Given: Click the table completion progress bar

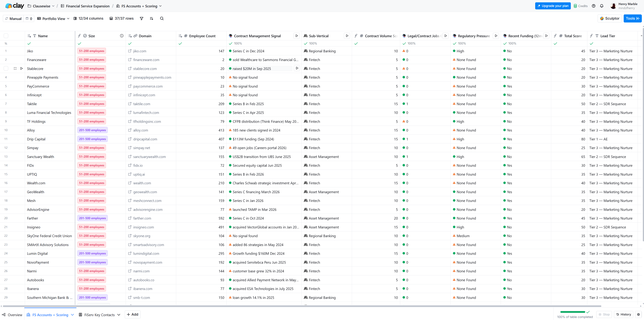Looking at the screenshot, I should click(x=573, y=312).
